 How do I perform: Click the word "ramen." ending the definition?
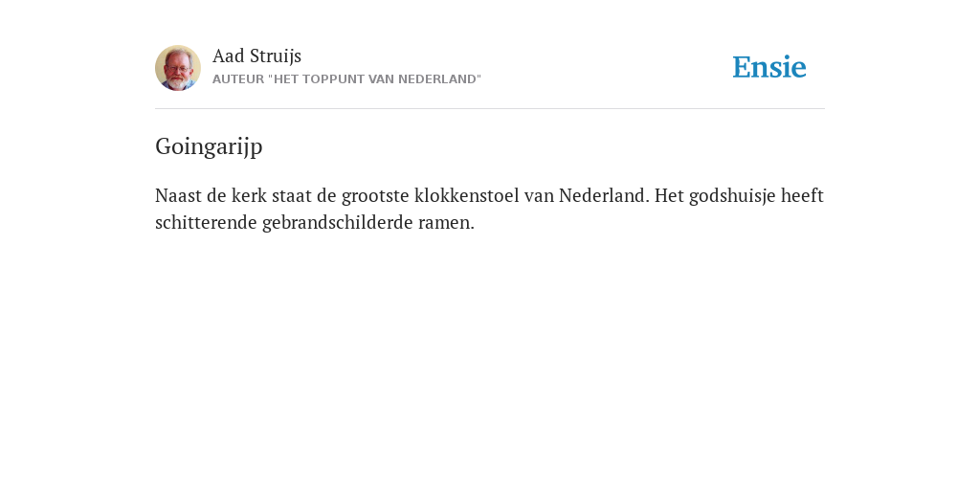446,223
